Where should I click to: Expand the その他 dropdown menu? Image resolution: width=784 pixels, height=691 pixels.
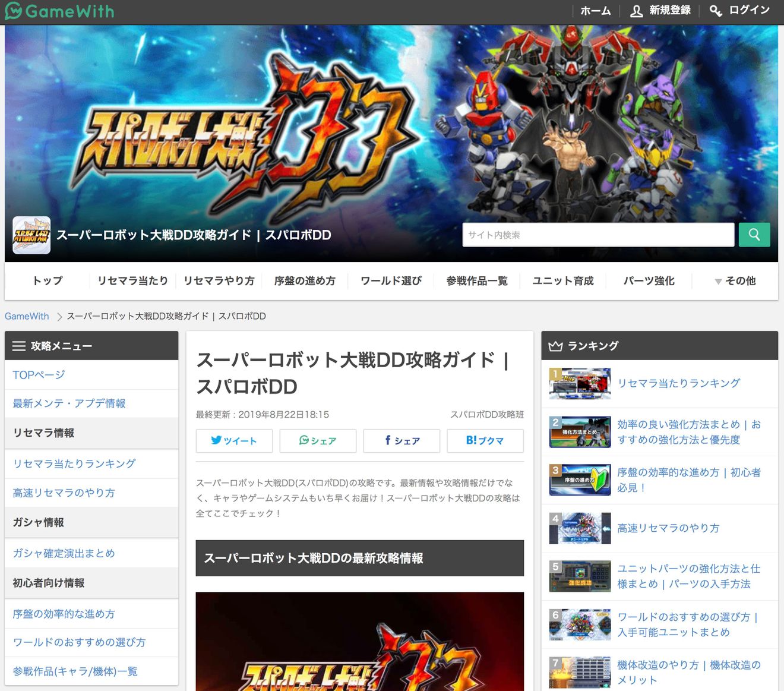735,280
